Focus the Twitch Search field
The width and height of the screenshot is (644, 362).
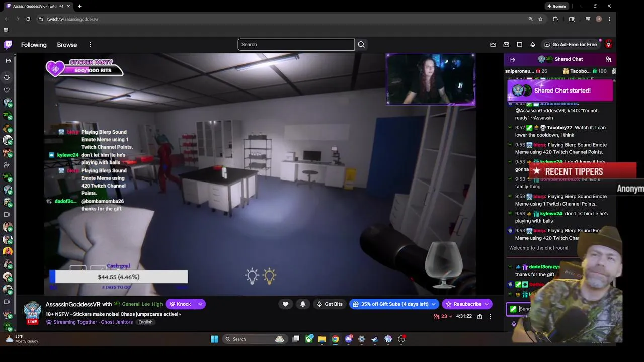click(x=296, y=44)
